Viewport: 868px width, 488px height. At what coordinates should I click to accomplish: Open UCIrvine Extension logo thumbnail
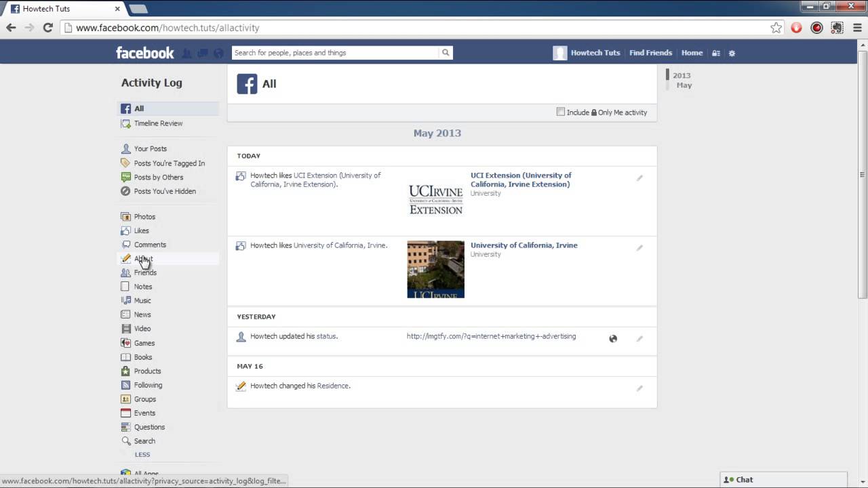coord(435,200)
